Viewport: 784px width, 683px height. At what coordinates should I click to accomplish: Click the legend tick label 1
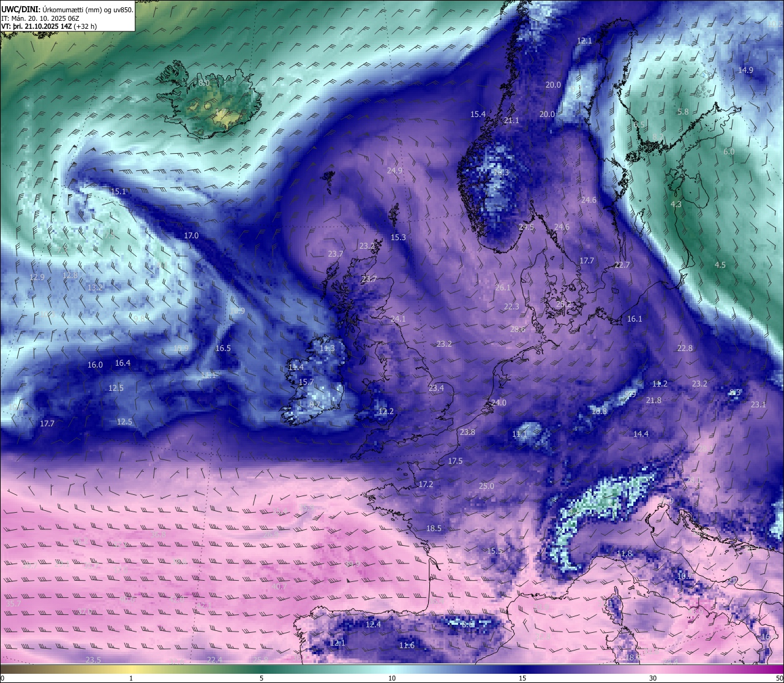[131, 678]
